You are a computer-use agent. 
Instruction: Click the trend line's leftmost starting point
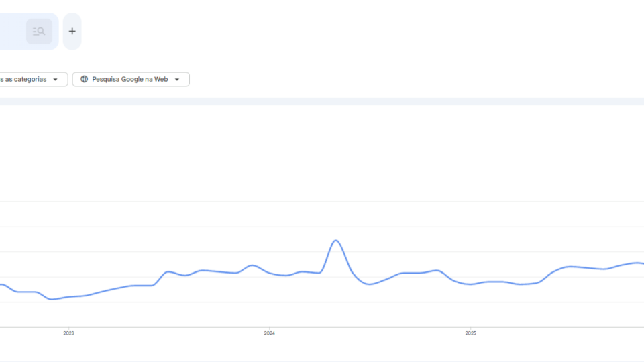(x=1, y=284)
